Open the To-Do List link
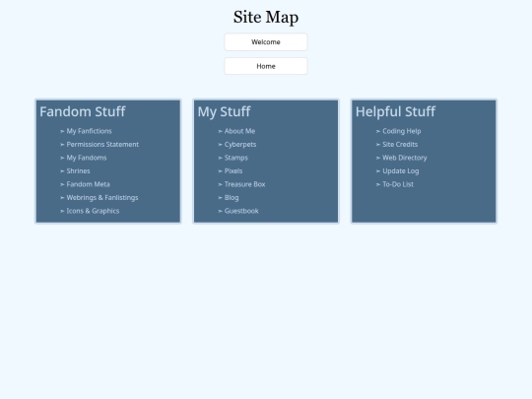The image size is (532, 399). (x=398, y=184)
